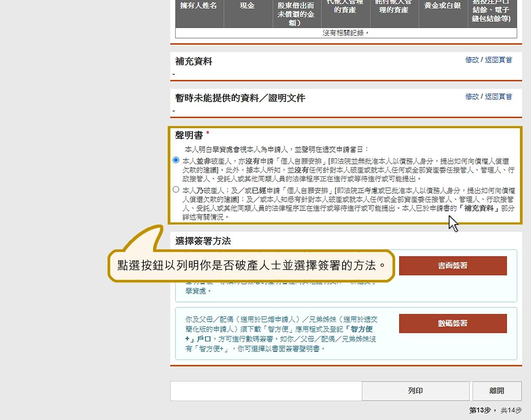Click the 列印 button

(416, 391)
